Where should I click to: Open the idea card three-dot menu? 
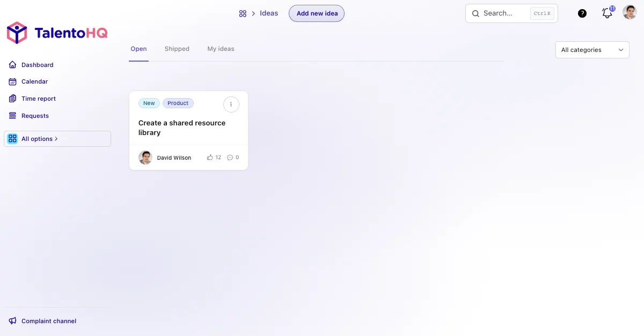pyautogui.click(x=231, y=104)
